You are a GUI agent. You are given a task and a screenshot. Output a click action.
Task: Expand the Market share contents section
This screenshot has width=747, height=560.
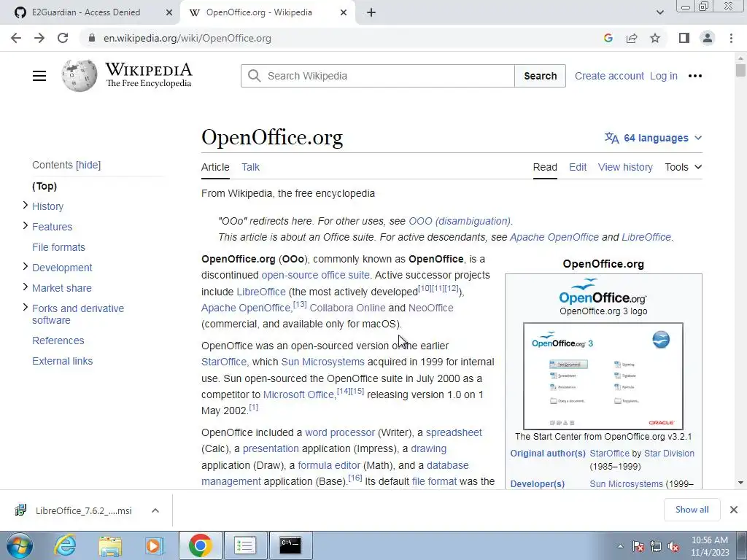tap(26, 287)
